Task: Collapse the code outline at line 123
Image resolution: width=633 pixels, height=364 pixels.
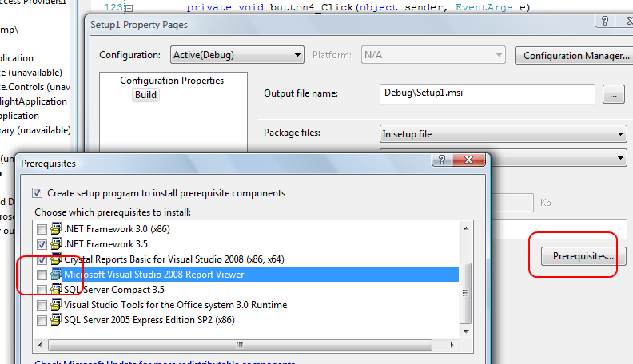Action: (129, 8)
